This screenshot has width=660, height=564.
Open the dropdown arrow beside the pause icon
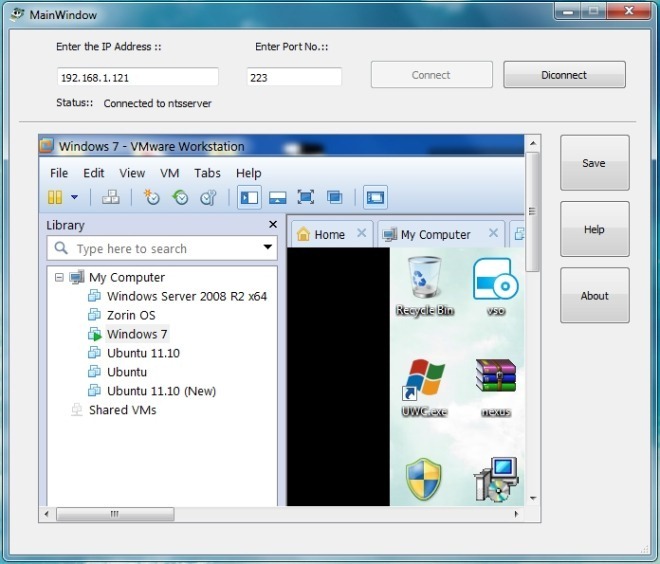75,197
